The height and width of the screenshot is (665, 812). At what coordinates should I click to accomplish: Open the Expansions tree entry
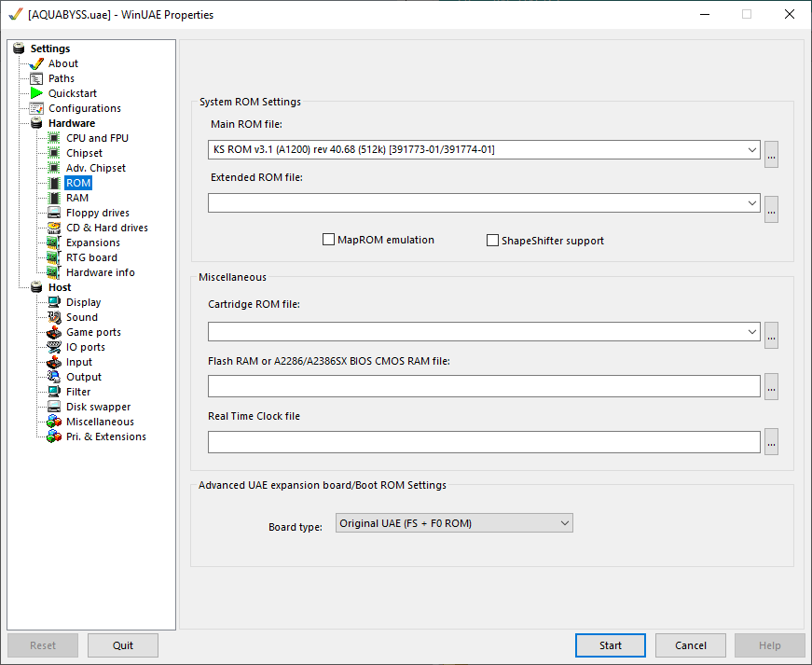(x=92, y=242)
